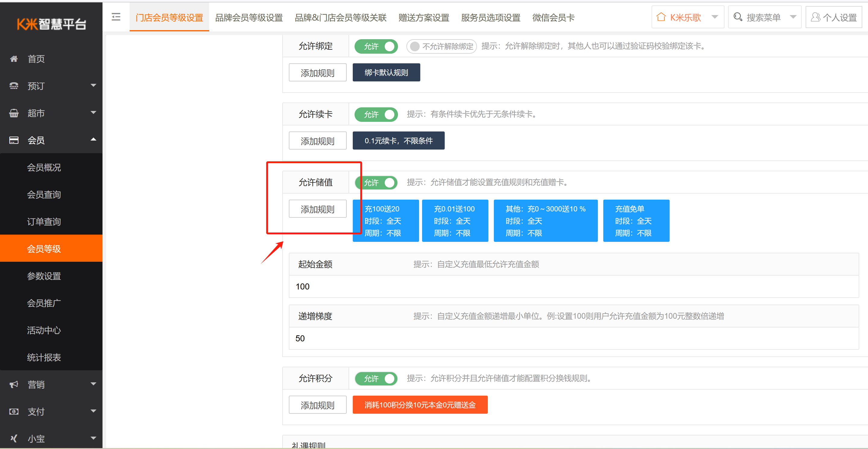Open the 充100送20 recharge rule
The width and height of the screenshot is (868, 449).
[386, 221]
